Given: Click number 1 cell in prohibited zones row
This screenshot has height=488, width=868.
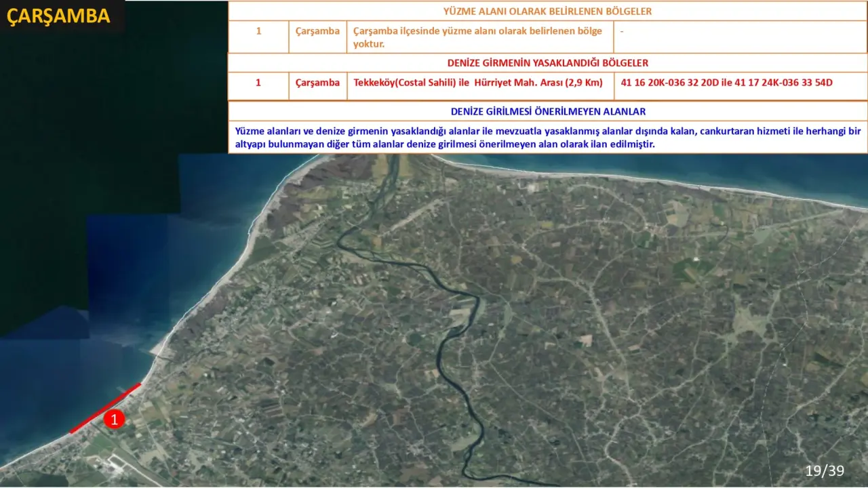Looking at the screenshot, I should click(258, 83).
